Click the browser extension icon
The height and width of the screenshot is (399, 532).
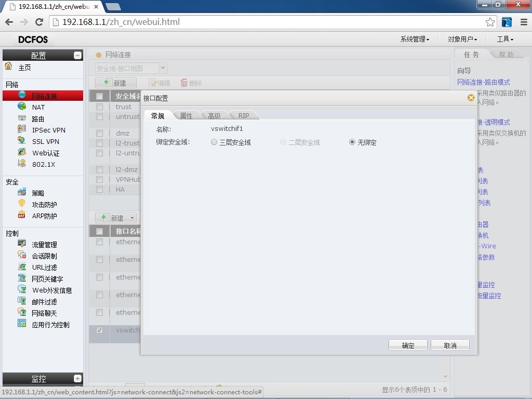(x=507, y=22)
